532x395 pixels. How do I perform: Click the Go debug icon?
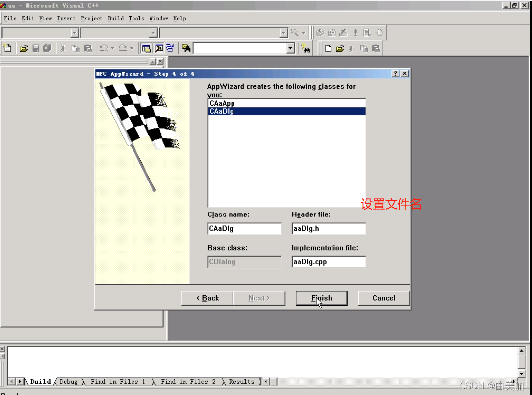pyautogui.click(x=367, y=33)
